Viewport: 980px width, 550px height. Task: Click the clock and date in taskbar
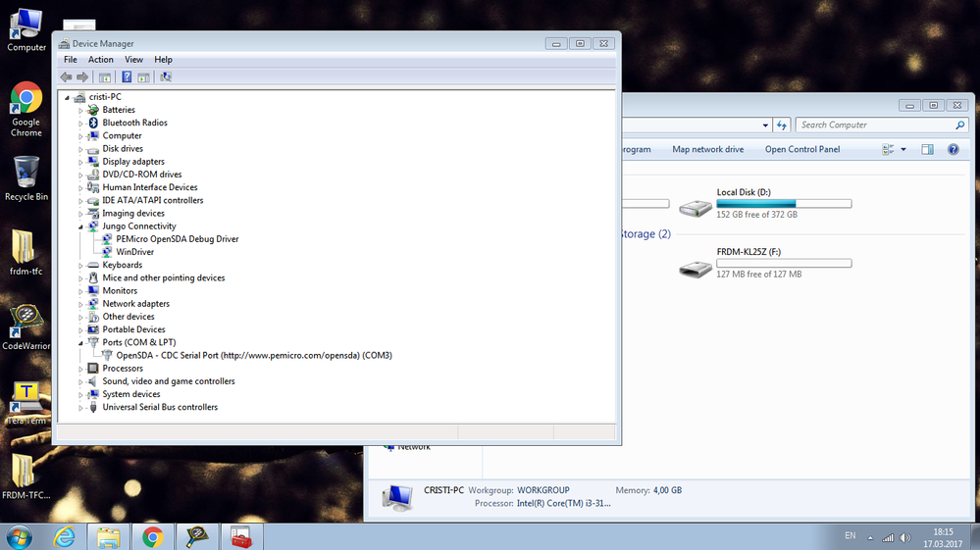coord(943,537)
